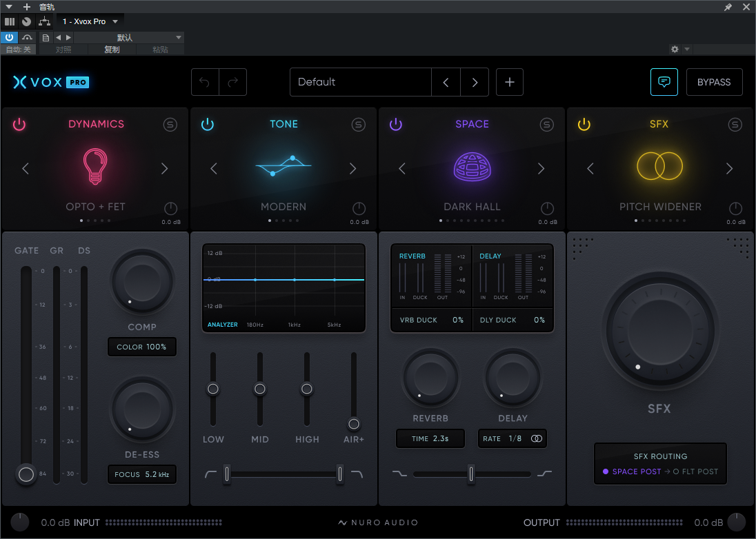Image resolution: width=756 pixels, height=539 pixels.
Task: Click the low shelf icon in Space
Action: click(x=399, y=474)
